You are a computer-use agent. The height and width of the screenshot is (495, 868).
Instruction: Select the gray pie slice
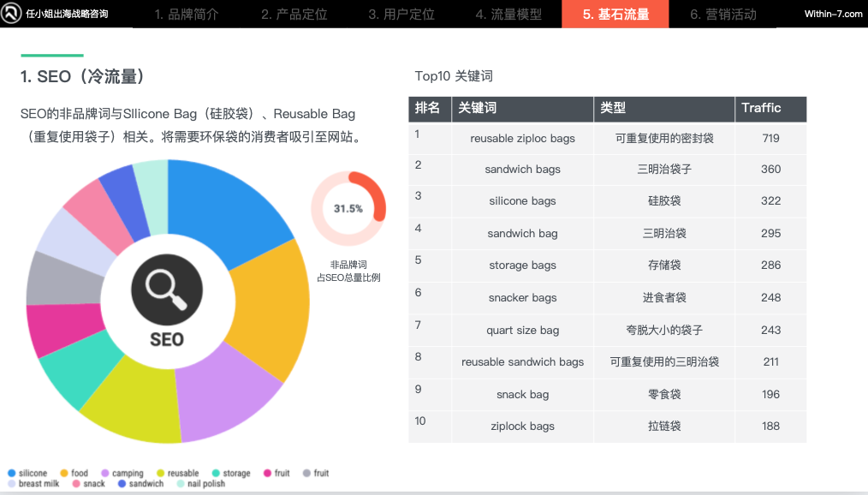point(63,279)
